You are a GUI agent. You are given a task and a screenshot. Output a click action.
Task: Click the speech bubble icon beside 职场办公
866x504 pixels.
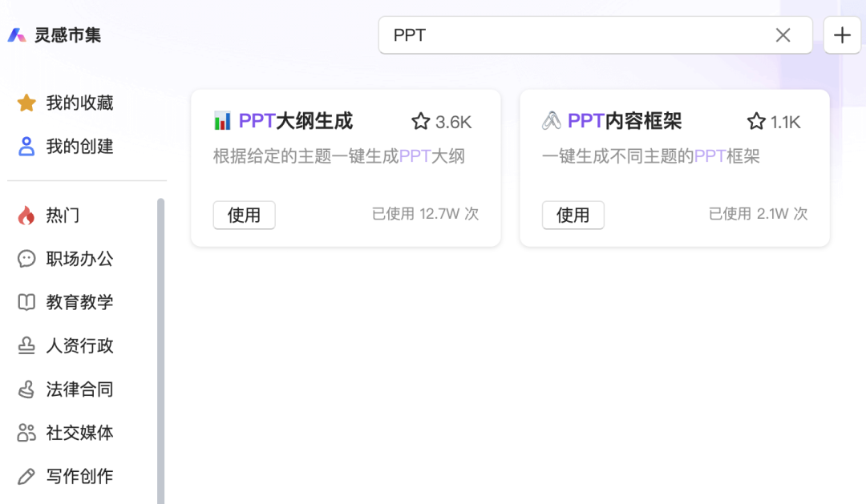[x=26, y=259]
